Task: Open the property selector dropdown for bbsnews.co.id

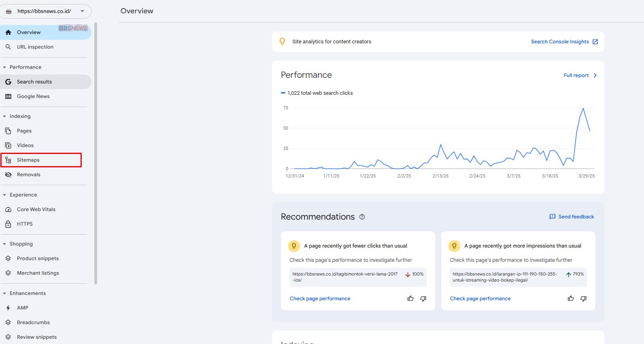Action: (82, 11)
